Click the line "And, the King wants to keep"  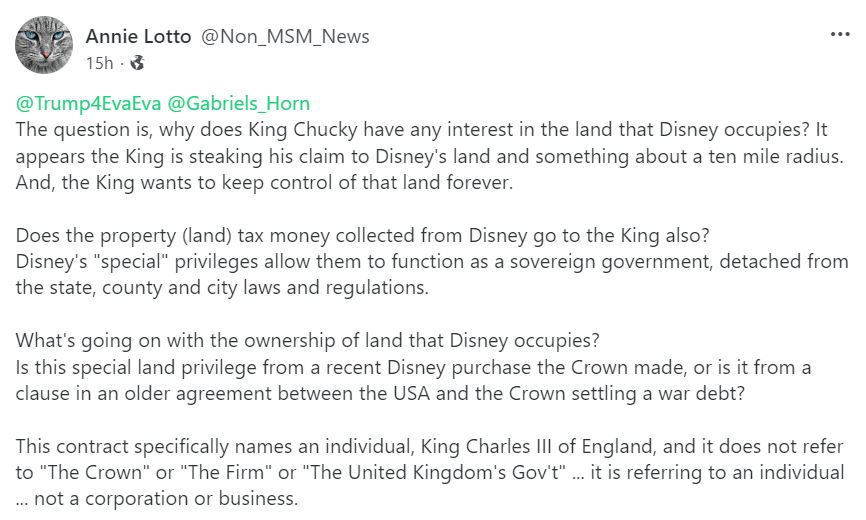pyautogui.click(x=264, y=183)
